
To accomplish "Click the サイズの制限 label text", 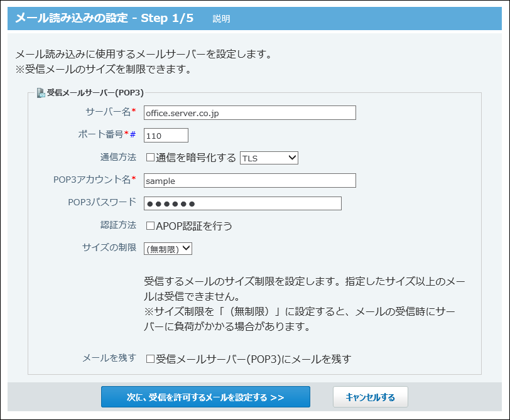I will click(109, 247).
